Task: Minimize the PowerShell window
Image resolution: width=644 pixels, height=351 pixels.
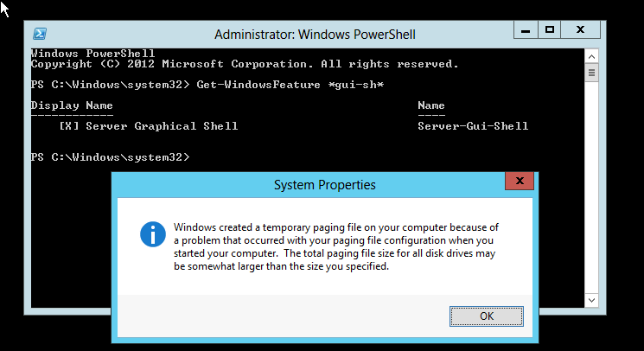Action: coord(526,30)
